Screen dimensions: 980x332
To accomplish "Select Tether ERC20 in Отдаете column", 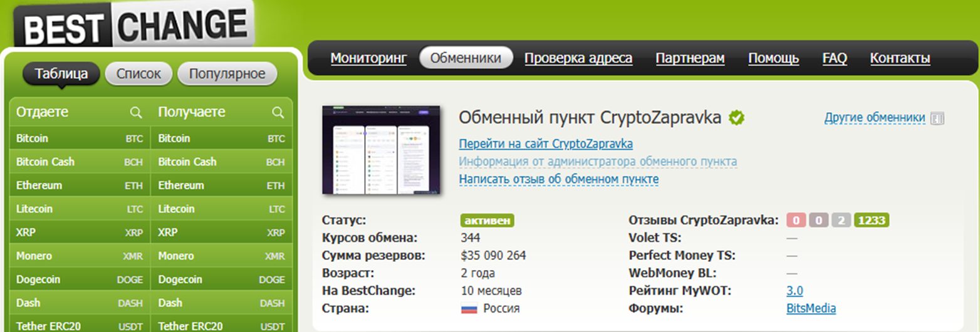I will 80,324.
